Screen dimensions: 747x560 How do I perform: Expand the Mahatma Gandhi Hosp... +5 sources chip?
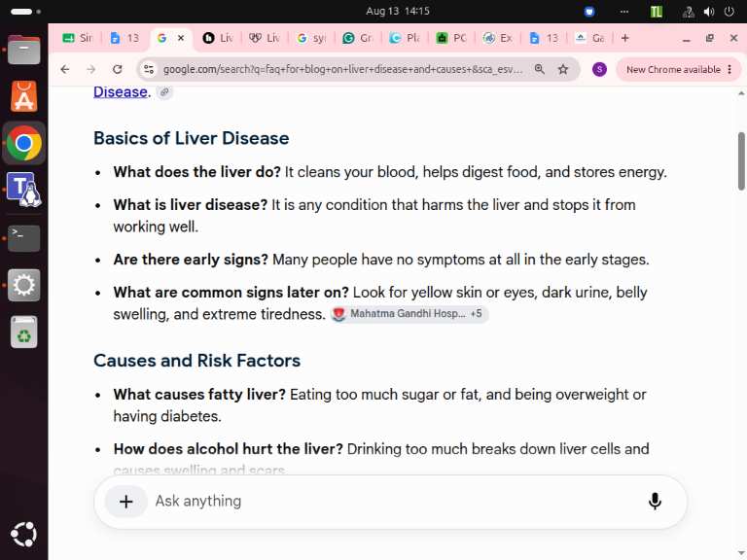[409, 314]
